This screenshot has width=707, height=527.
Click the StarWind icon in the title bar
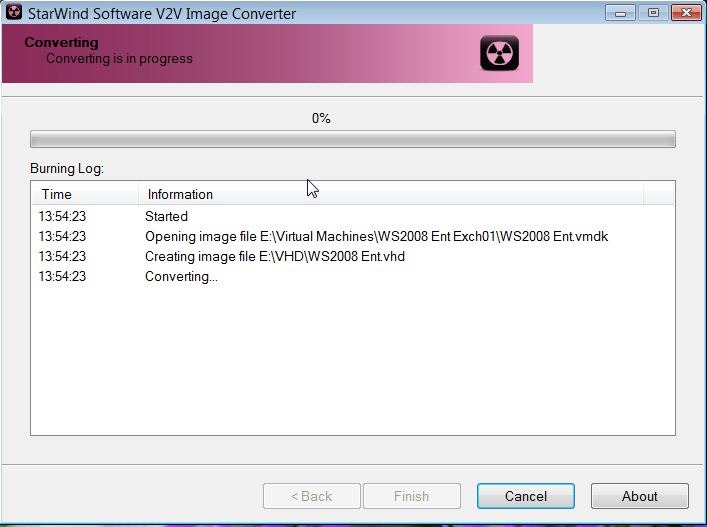pyautogui.click(x=14, y=12)
